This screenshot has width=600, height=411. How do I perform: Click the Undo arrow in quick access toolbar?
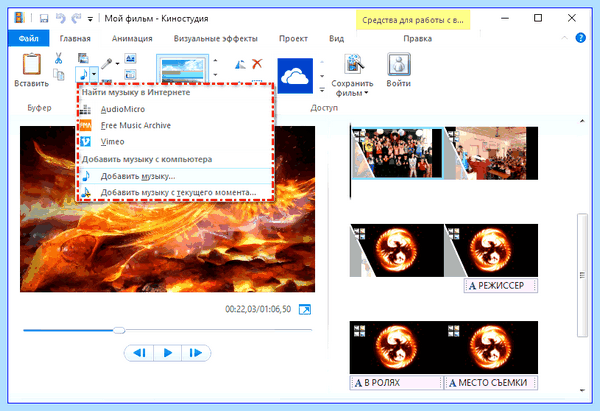60,18
